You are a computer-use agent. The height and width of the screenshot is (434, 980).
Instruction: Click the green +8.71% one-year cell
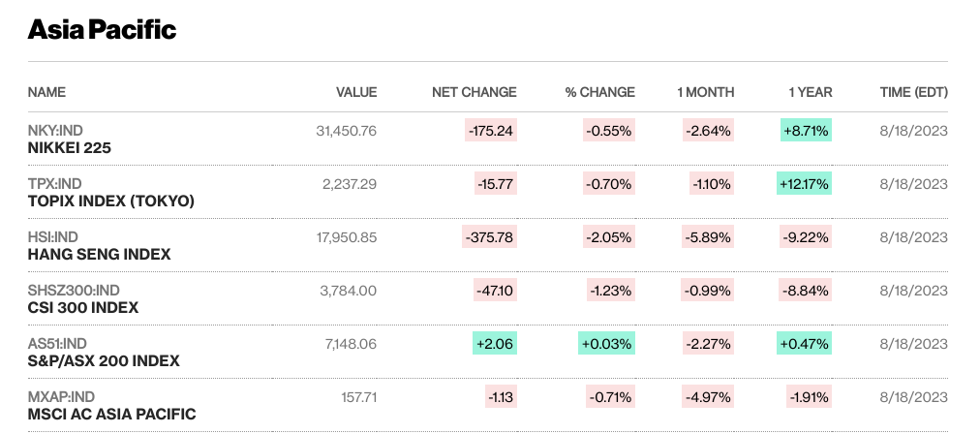pos(807,131)
